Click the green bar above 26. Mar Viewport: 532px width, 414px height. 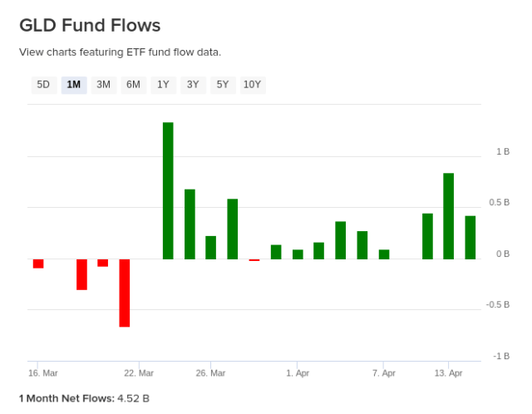[211, 248]
